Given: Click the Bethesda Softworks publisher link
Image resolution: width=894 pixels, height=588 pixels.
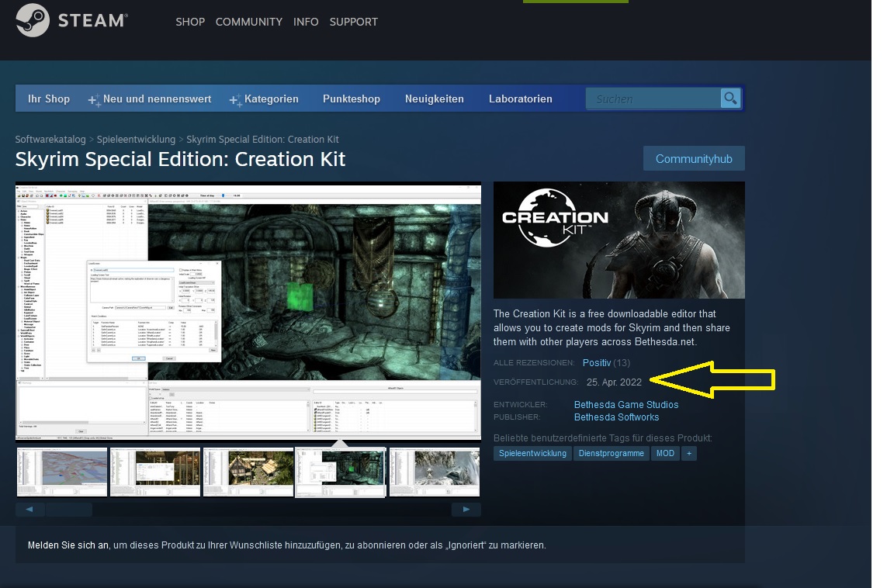Looking at the screenshot, I should [616, 417].
